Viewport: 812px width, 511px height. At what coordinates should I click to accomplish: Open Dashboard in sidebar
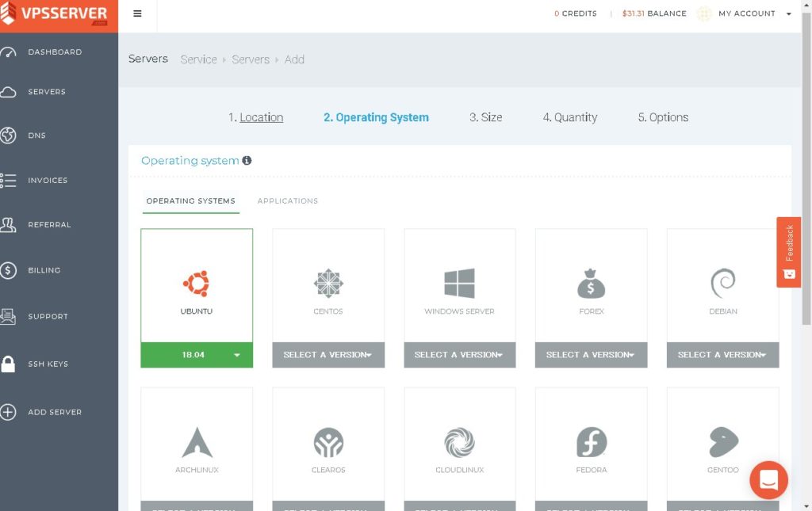(x=55, y=52)
